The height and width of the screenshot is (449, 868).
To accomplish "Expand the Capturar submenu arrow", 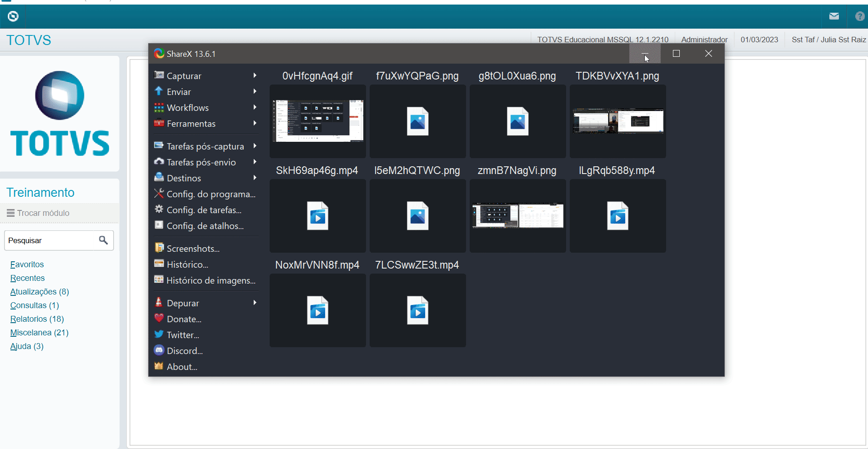I will pyautogui.click(x=255, y=75).
